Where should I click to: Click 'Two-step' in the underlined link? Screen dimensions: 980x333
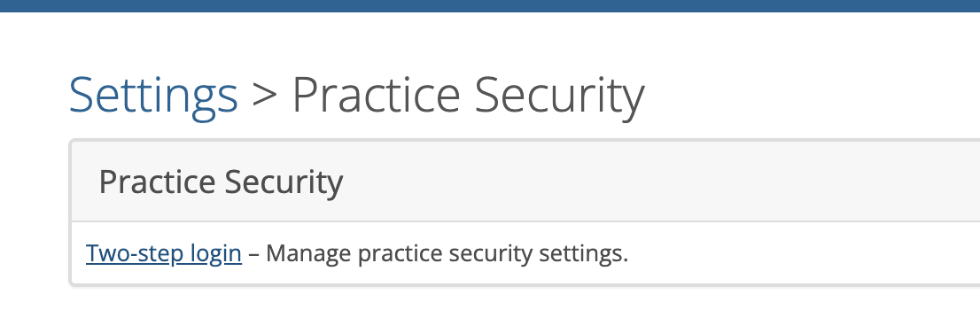click(135, 254)
